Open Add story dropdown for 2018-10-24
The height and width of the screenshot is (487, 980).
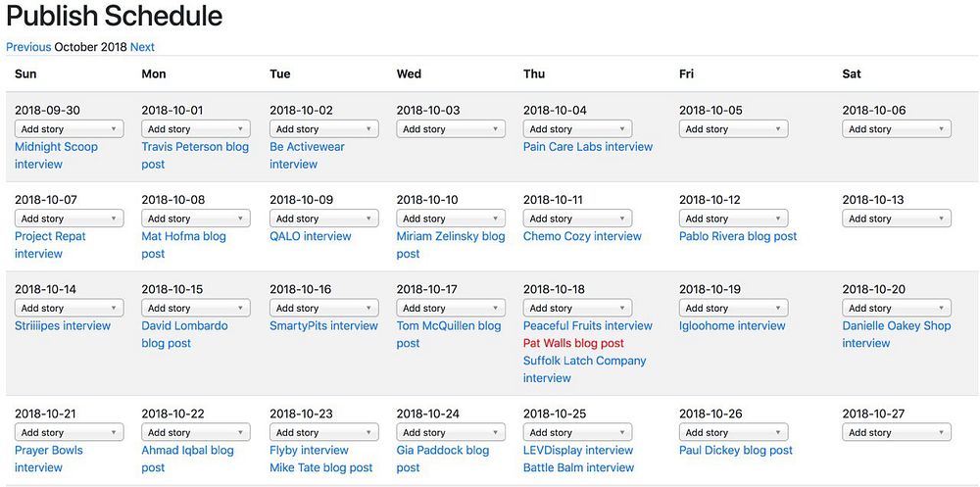click(x=451, y=432)
